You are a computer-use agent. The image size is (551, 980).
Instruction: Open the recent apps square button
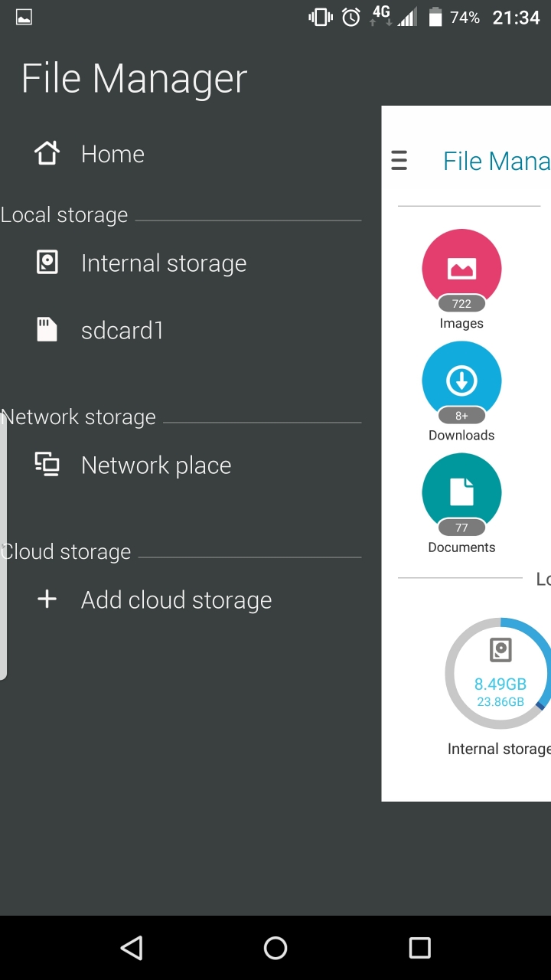tap(419, 948)
